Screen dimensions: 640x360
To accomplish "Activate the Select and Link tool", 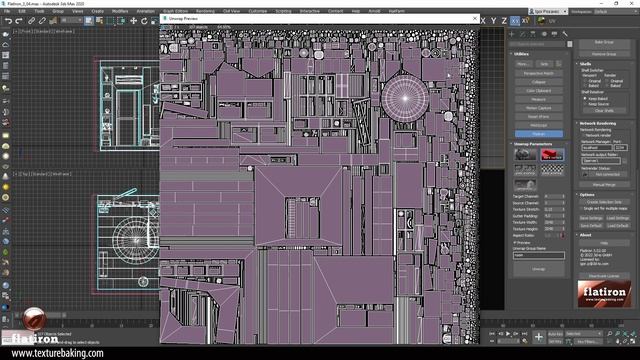I will pyautogui.click(x=31, y=21).
